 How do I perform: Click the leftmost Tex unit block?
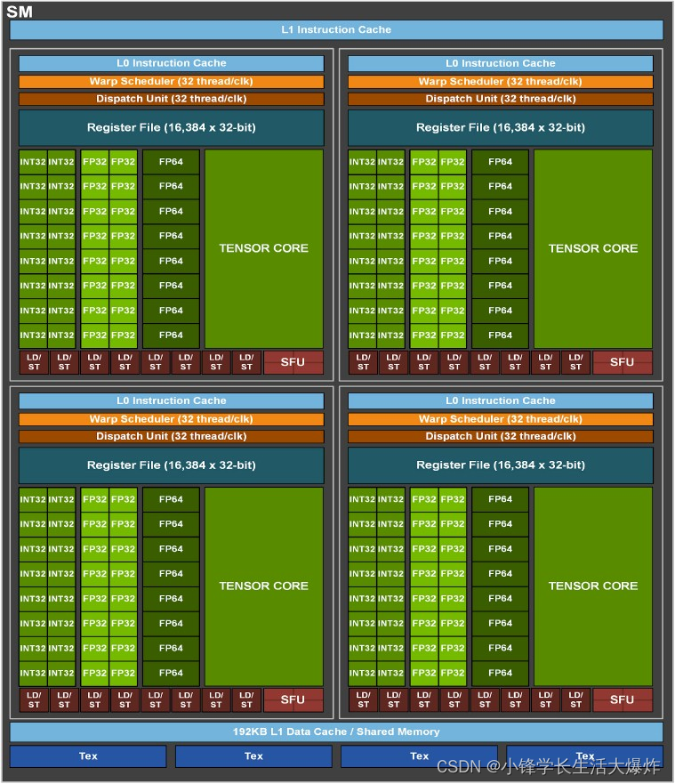[x=88, y=756]
